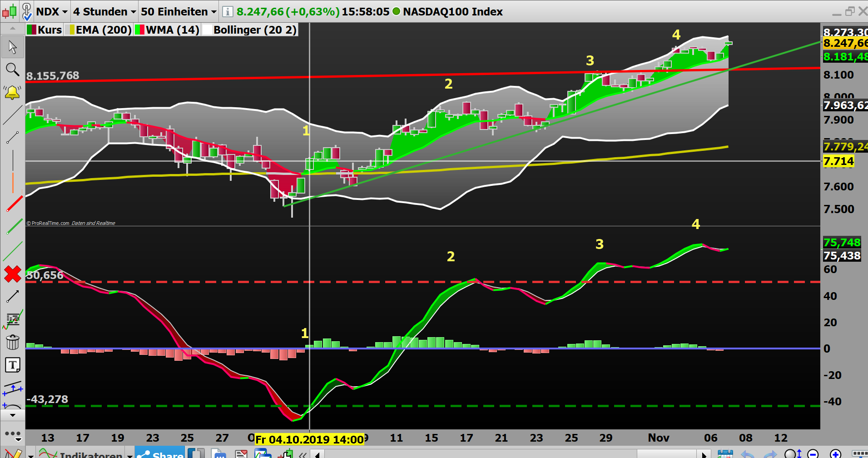Image resolution: width=868 pixels, height=458 pixels.
Task: Activate the zoom magnifier tool
Action: (x=13, y=69)
